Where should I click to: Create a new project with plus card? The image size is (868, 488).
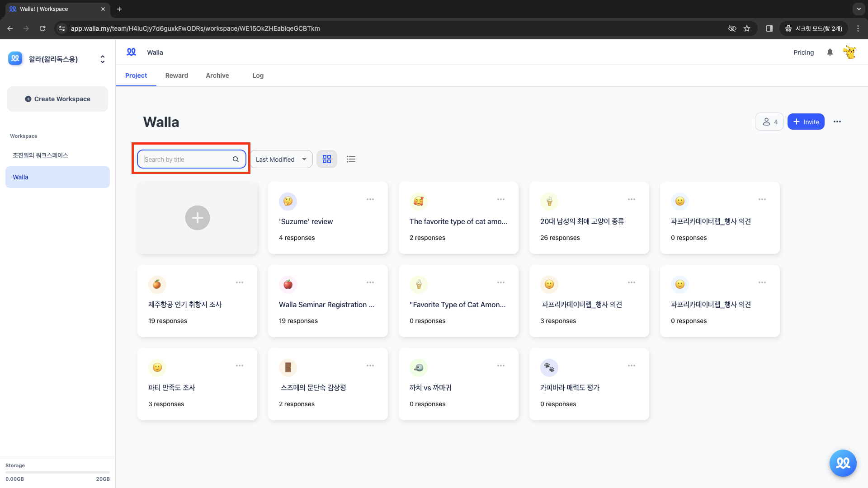tap(197, 218)
